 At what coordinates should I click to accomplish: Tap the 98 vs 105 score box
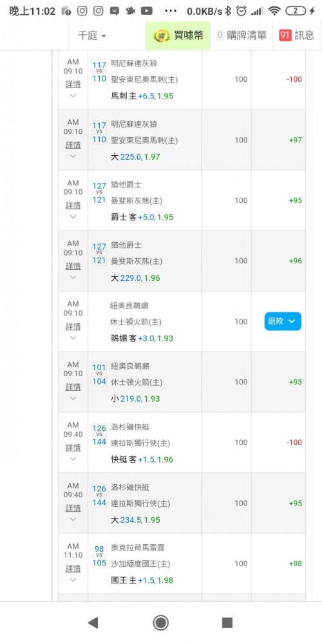click(x=99, y=556)
